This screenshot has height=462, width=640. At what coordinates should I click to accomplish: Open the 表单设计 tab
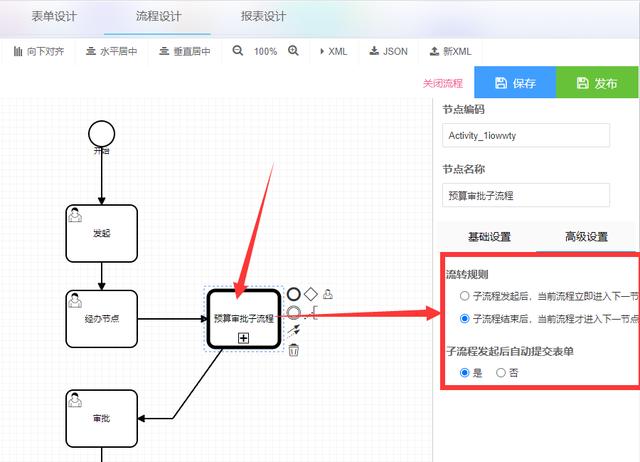click(x=54, y=16)
